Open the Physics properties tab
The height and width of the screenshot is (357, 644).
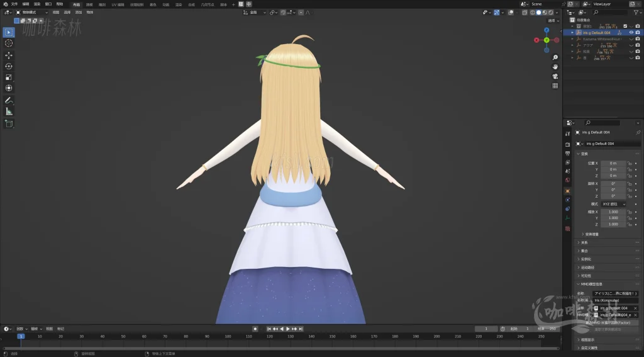tap(568, 200)
